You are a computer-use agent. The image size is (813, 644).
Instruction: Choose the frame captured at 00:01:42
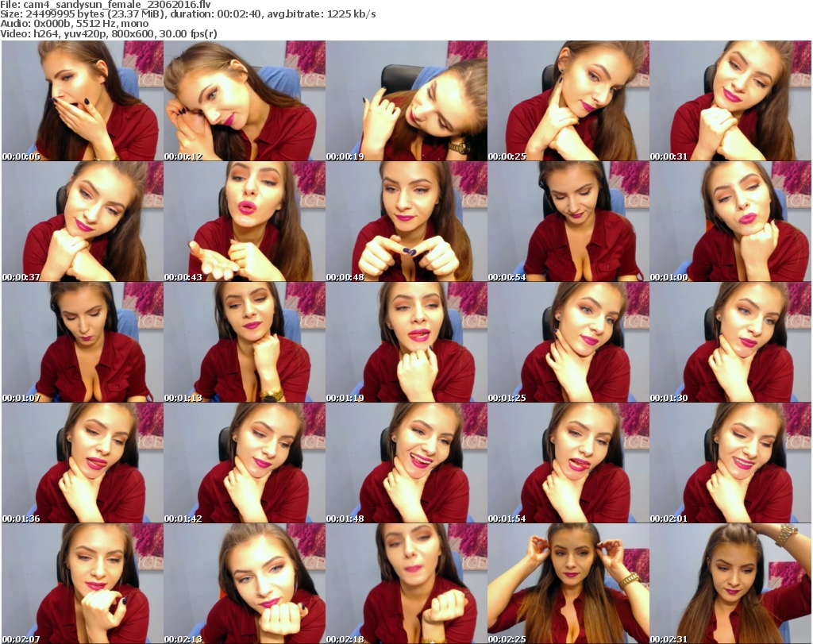point(245,463)
